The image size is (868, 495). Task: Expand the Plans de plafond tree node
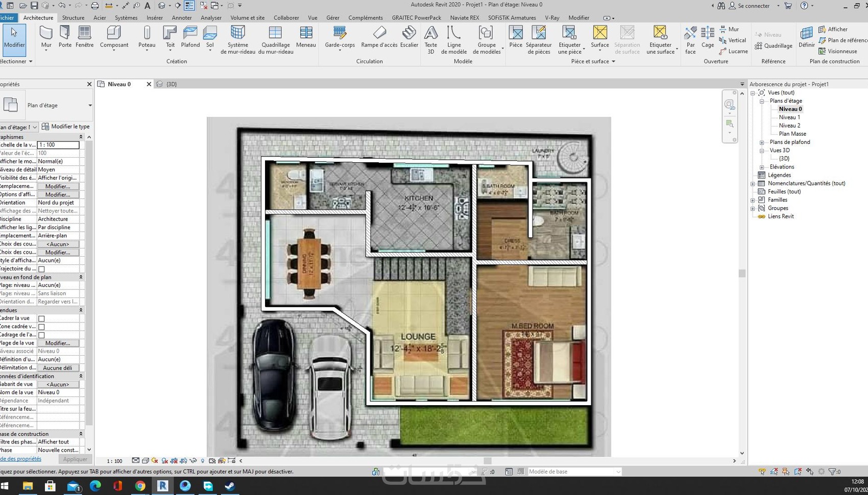[762, 142]
